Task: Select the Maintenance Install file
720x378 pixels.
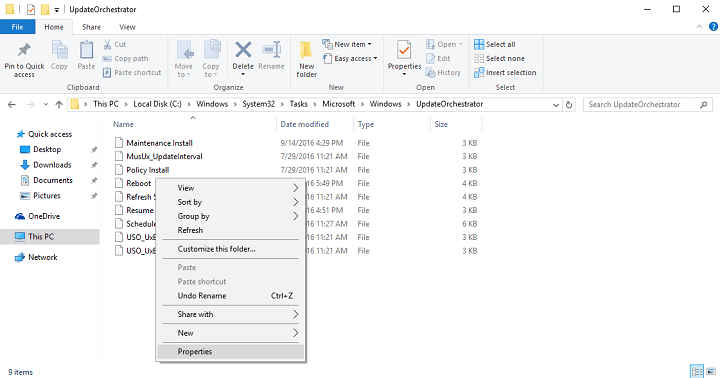Action: pos(159,143)
